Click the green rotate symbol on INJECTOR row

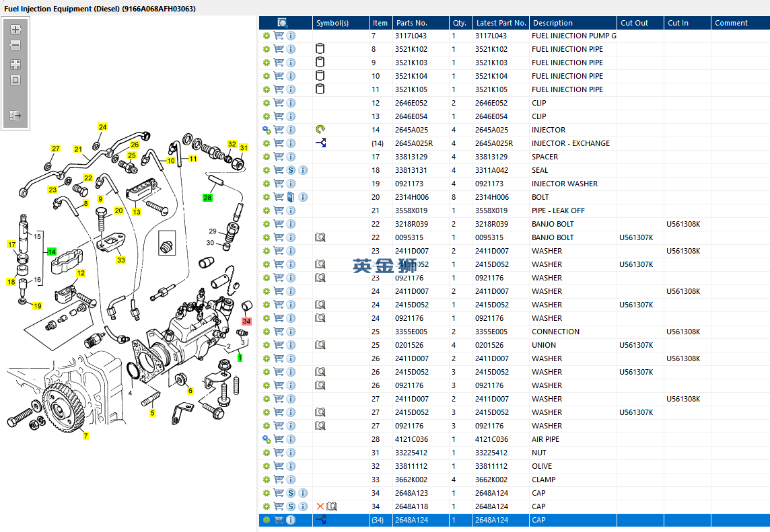click(320, 130)
